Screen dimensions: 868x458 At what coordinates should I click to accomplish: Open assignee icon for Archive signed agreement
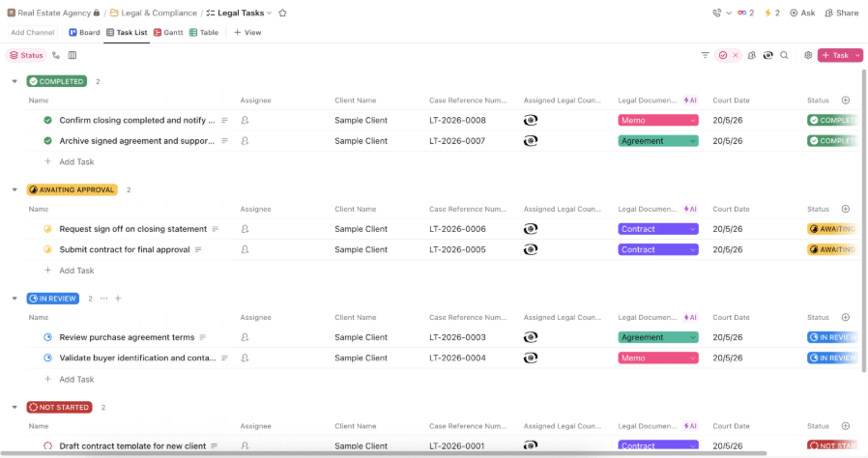point(245,141)
